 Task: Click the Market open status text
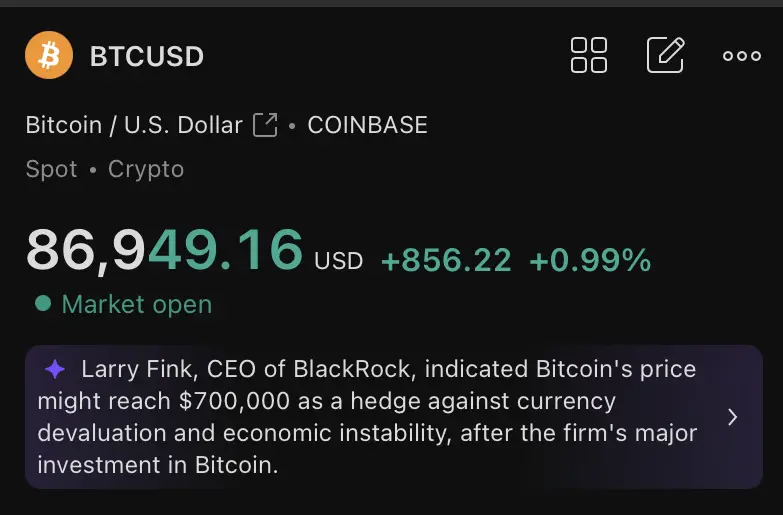(137, 304)
